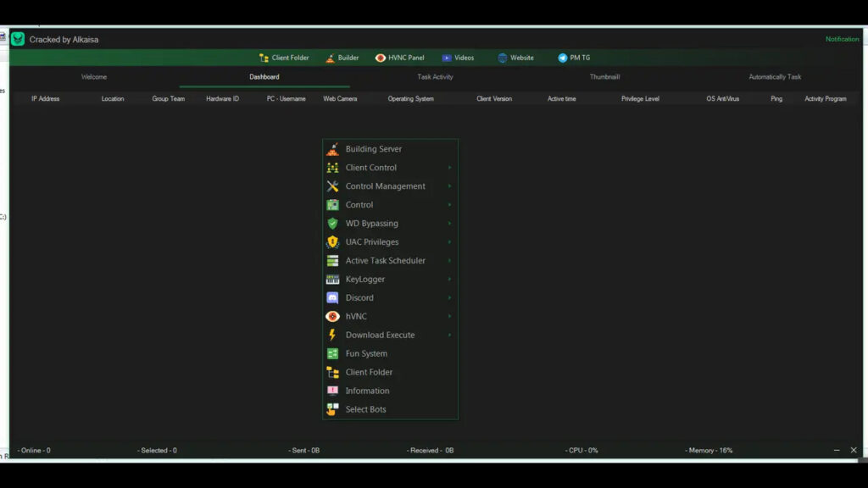Screen dimensions: 868x488
Task: Expand the Client Control submenu
Action: (x=390, y=168)
